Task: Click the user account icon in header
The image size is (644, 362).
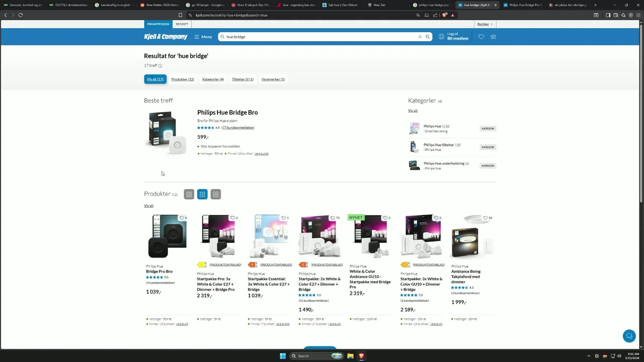Action: click(x=441, y=37)
